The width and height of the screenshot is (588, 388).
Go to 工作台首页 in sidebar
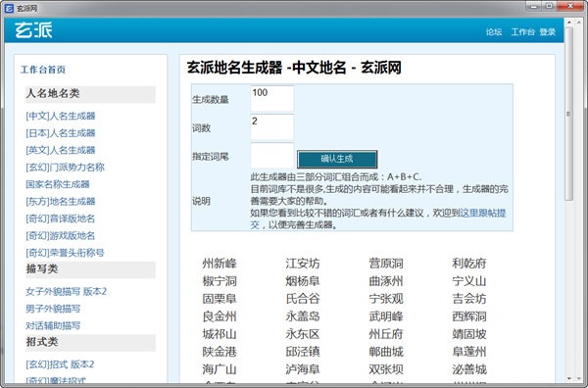[x=43, y=70]
